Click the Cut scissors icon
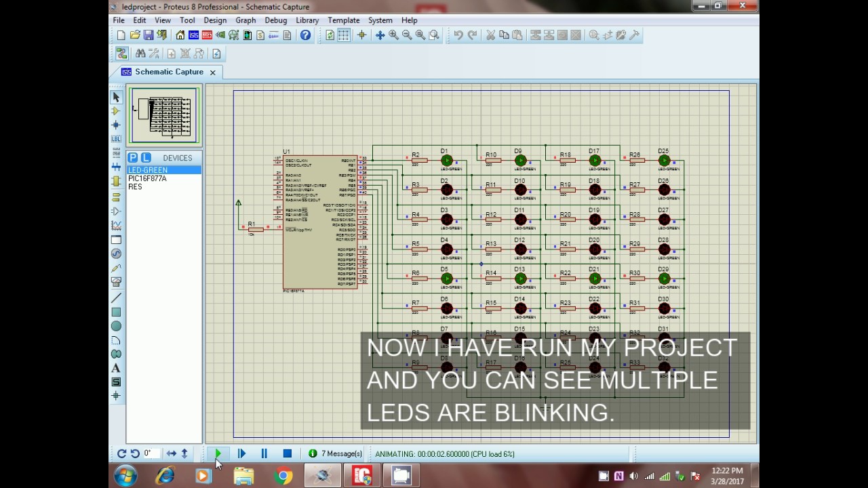This screenshot has width=868, height=488. (490, 35)
